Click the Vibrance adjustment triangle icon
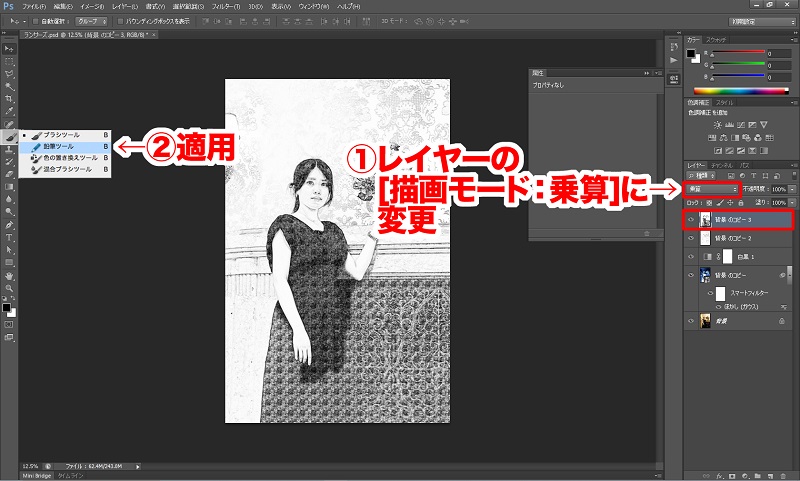Viewport: 800px width, 481px height. [x=764, y=124]
